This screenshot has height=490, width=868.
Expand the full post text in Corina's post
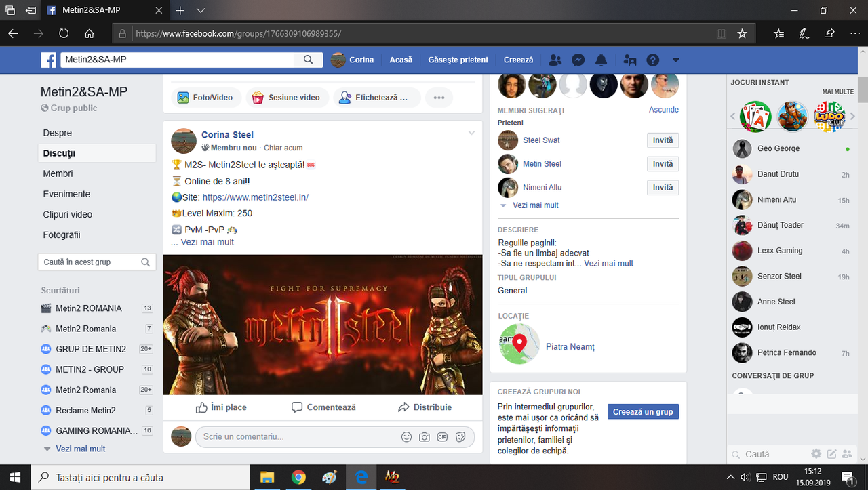[208, 242]
